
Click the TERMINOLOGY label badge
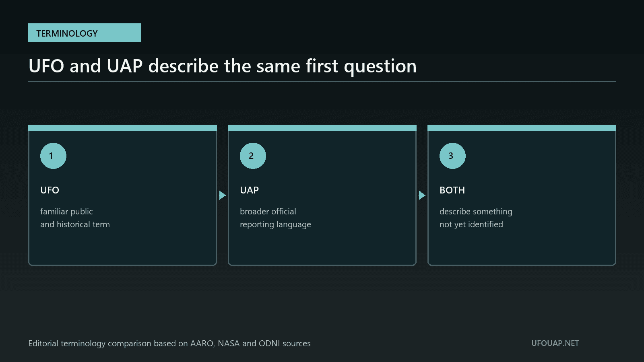point(85,33)
